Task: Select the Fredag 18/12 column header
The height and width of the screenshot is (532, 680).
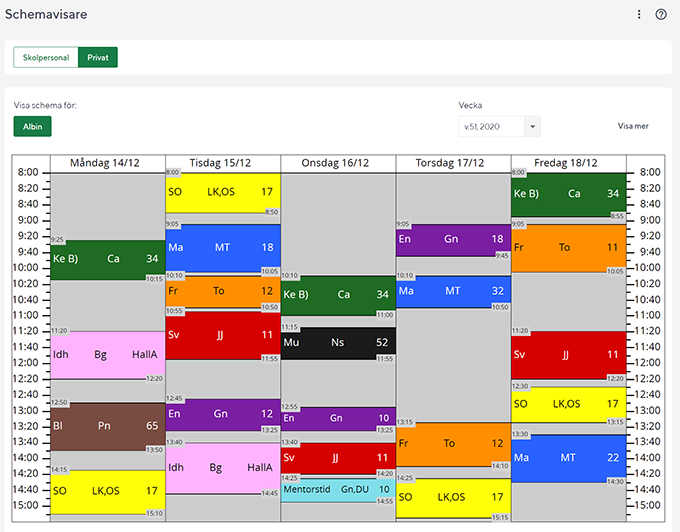Action: click(568, 163)
